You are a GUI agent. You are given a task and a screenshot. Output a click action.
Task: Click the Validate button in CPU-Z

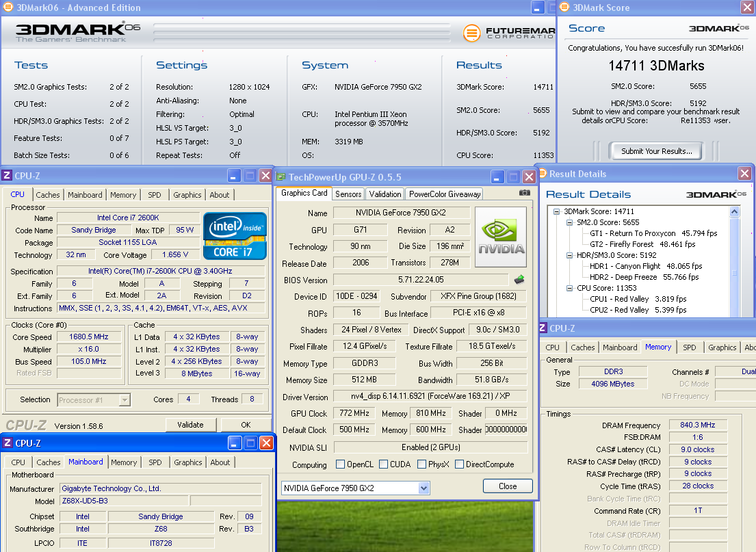coord(190,425)
